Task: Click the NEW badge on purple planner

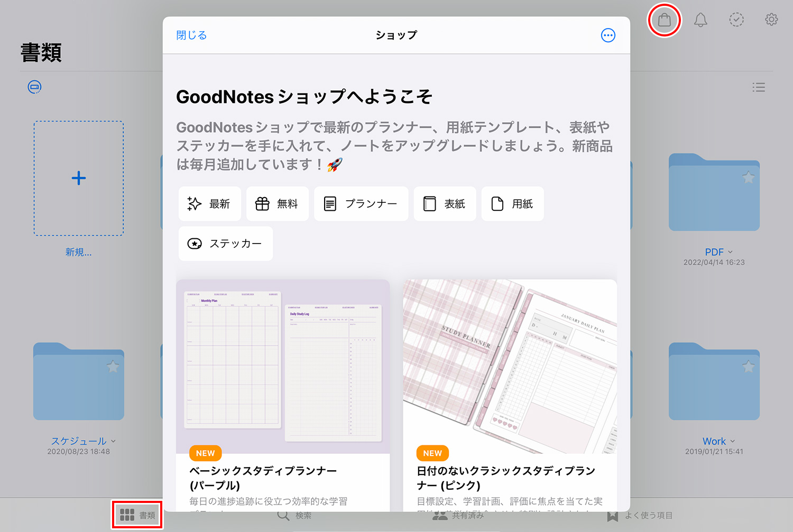Action: (206, 453)
